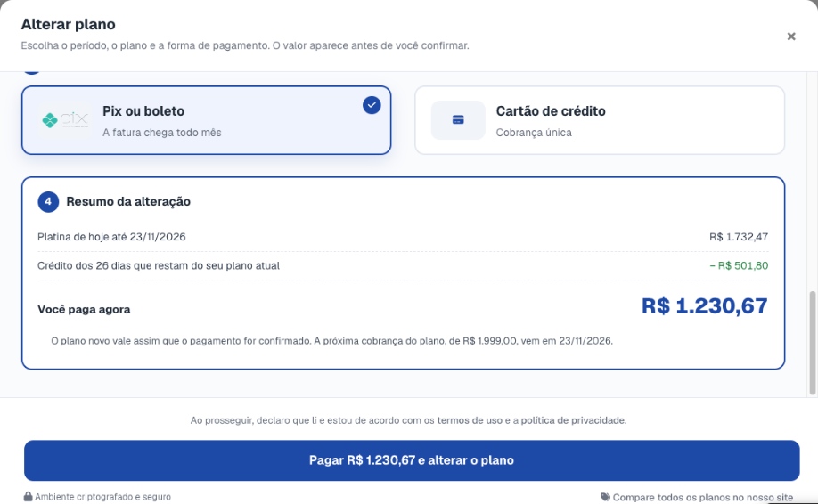Open the termos de uso link

tap(470, 420)
